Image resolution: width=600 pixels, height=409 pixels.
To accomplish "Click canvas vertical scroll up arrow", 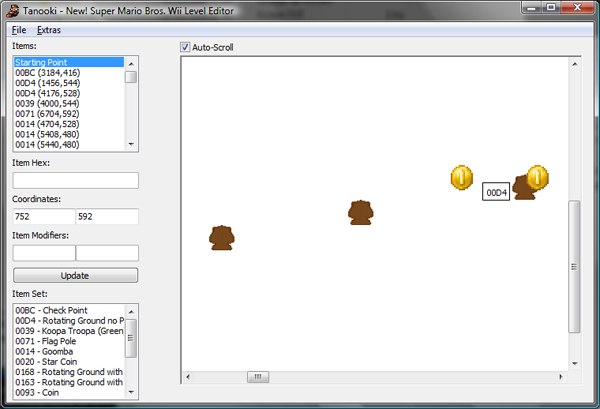I will (575, 64).
